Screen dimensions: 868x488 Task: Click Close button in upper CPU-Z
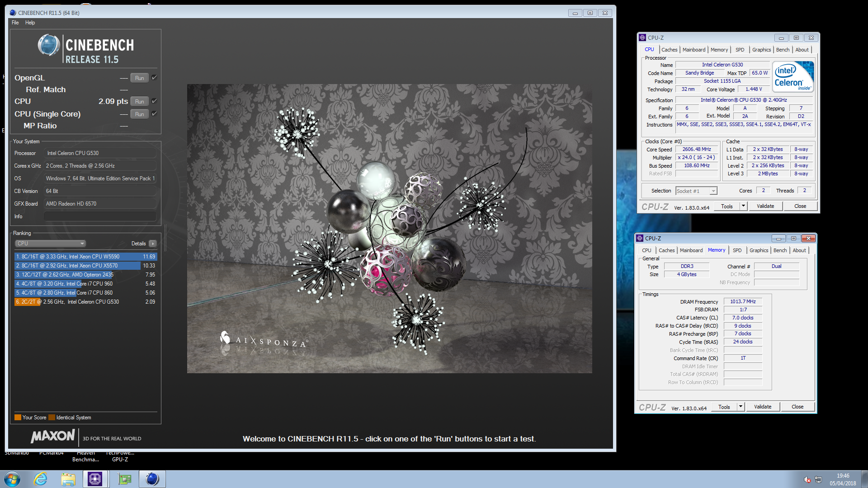(x=800, y=206)
